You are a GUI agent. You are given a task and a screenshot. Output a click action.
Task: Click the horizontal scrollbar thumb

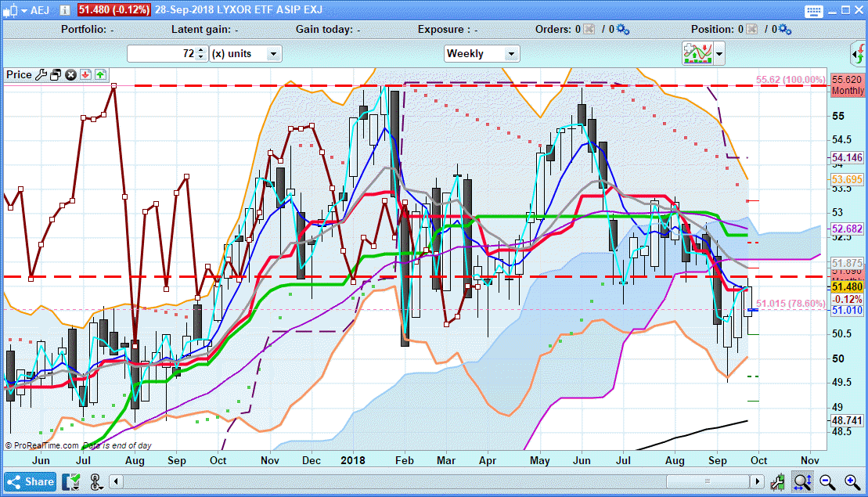(707, 481)
